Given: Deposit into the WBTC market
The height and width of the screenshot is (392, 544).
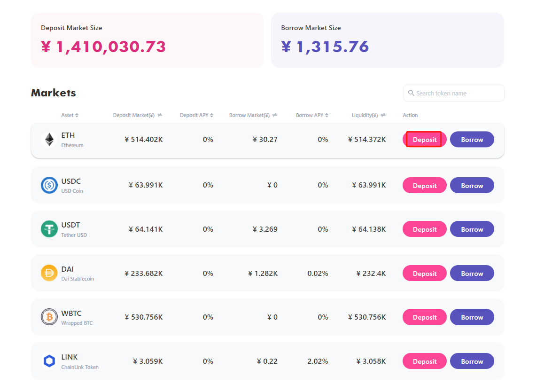Looking at the screenshot, I should point(424,317).
